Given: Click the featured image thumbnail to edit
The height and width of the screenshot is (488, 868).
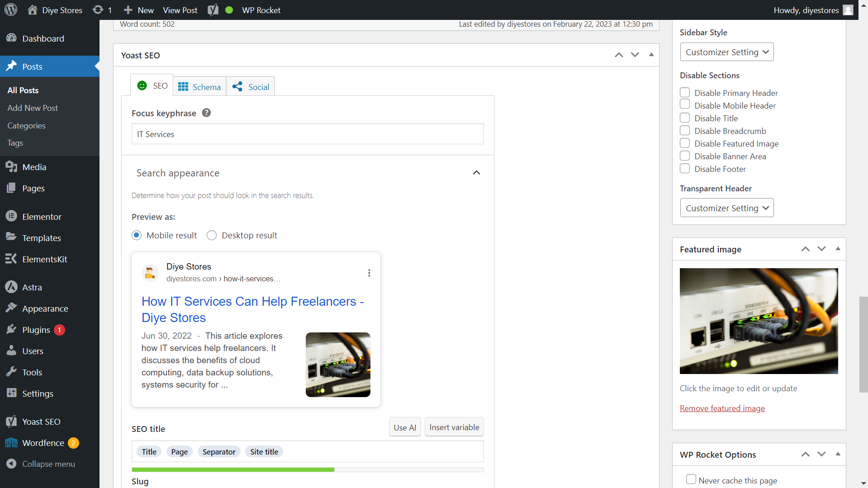Looking at the screenshot, I should (x=759, y=321).
